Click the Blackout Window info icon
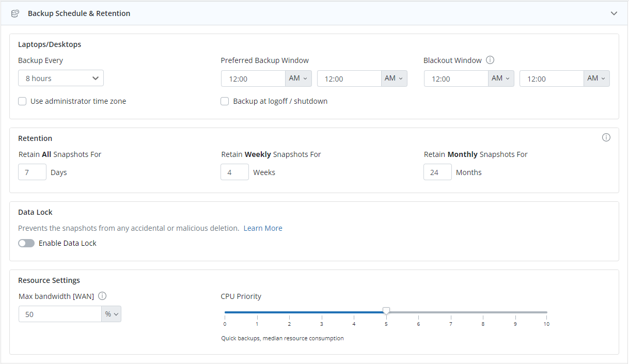Viewport: 629px width, 364px height. (x=490, y=60)
